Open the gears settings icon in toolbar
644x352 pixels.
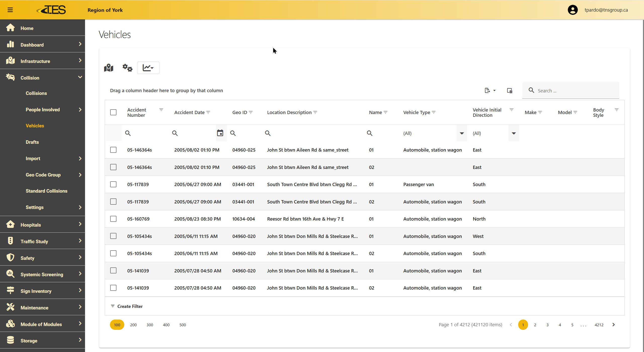[x=127, y=68]
